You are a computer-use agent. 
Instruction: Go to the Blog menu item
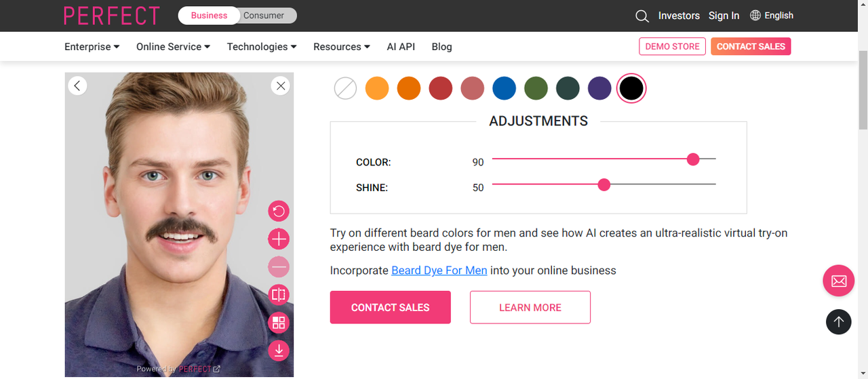pos(441,47)
